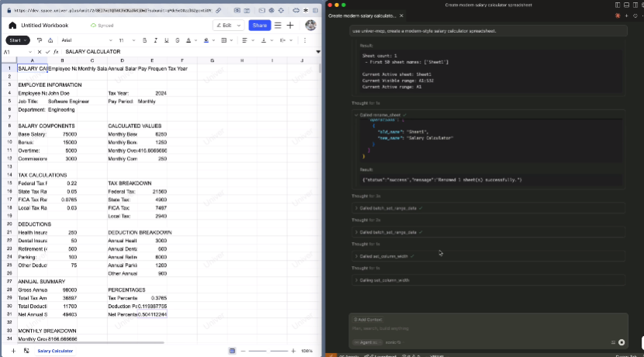Switch to the Salary Calculator sheet tab
The height and width of the screenshot is (357, 644).
tap(55, 351)
